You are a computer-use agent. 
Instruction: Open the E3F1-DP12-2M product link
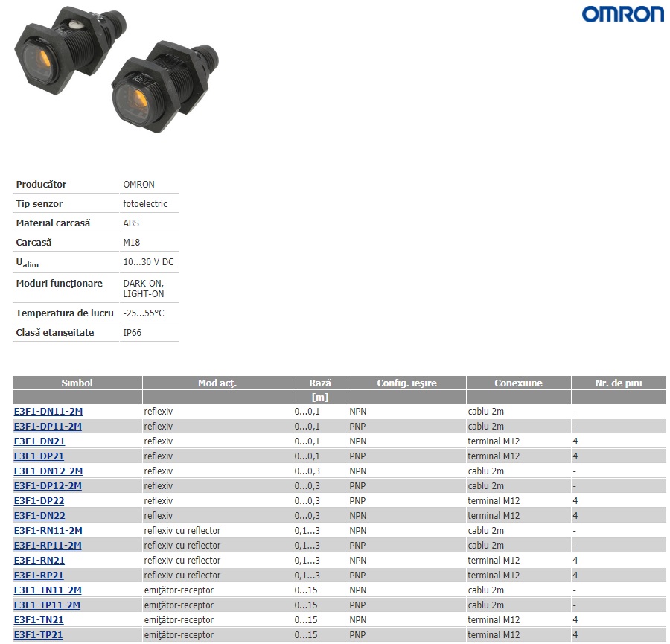(48, 486)
